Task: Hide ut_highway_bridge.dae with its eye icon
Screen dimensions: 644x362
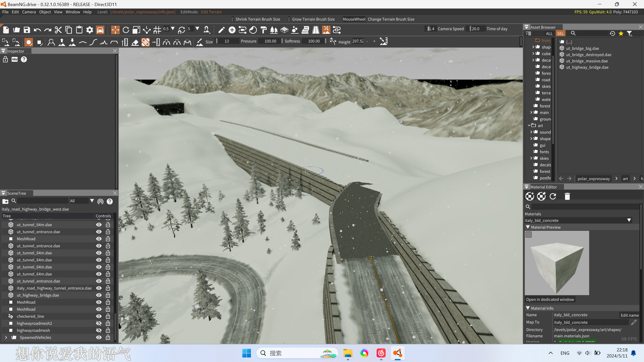Action: [x=99, y=295]
